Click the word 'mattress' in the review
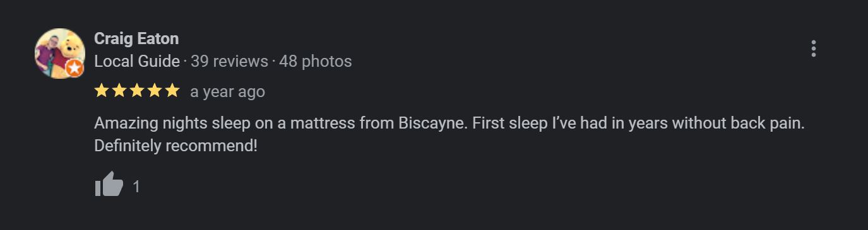The height and width of the screenshot is (230, 868). pos(323,123)
